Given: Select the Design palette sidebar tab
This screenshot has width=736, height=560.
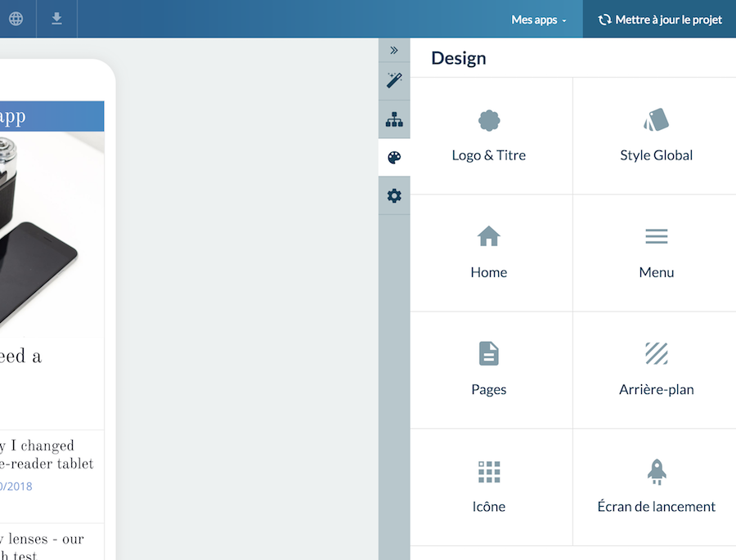Looking at the screenshot, I should (394, 158).
